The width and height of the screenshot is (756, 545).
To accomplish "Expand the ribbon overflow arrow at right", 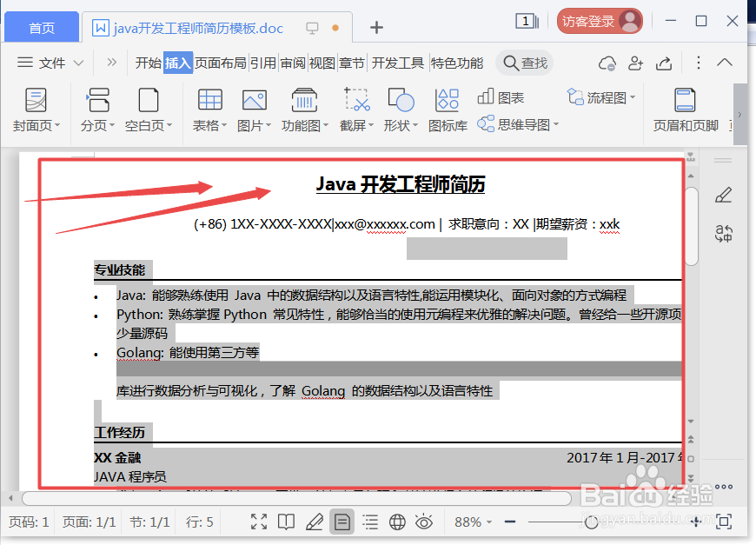I will (740, 115).
